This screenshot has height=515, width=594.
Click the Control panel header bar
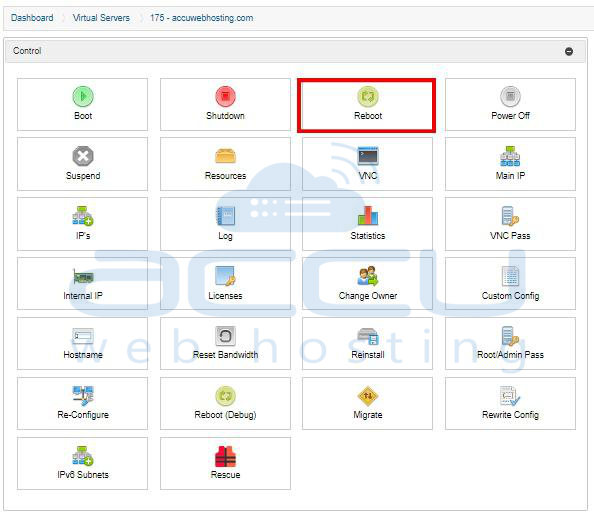tap(295, 51)
